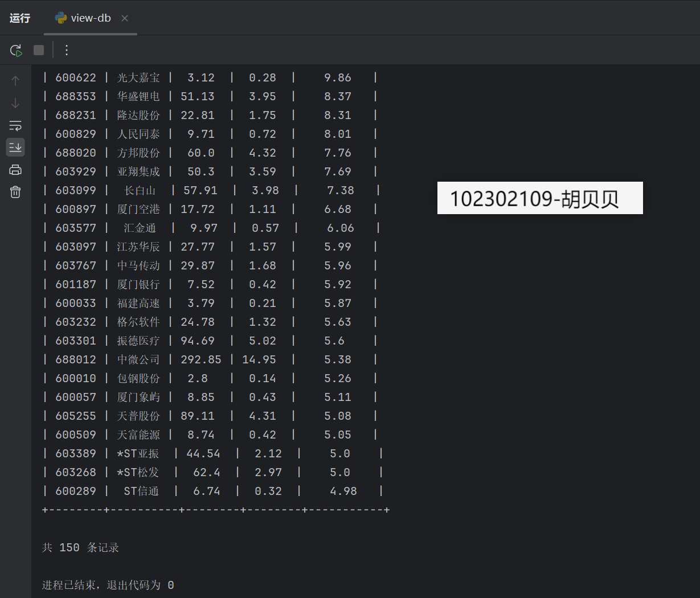
Task: Click the 运行 panel title
Action: pyautogui.click(x=20, y=18)
